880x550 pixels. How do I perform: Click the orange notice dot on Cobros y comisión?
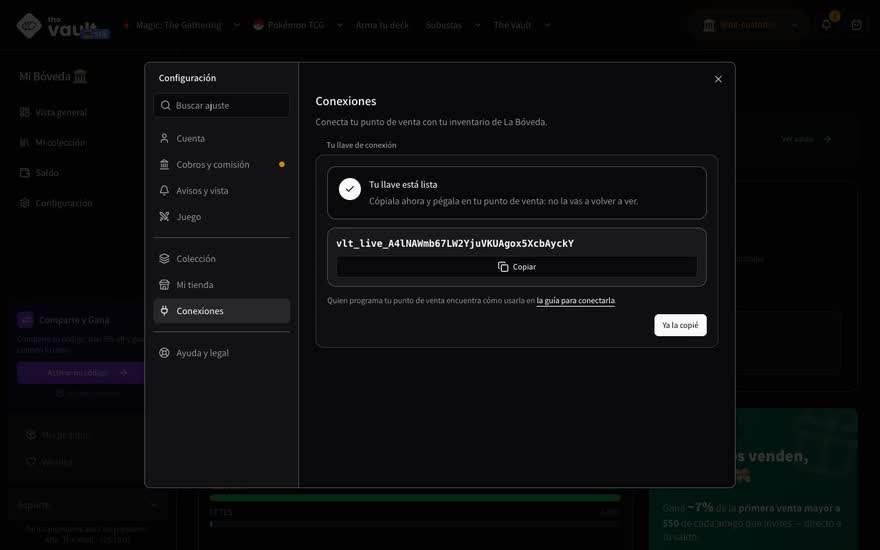point(282,164)
